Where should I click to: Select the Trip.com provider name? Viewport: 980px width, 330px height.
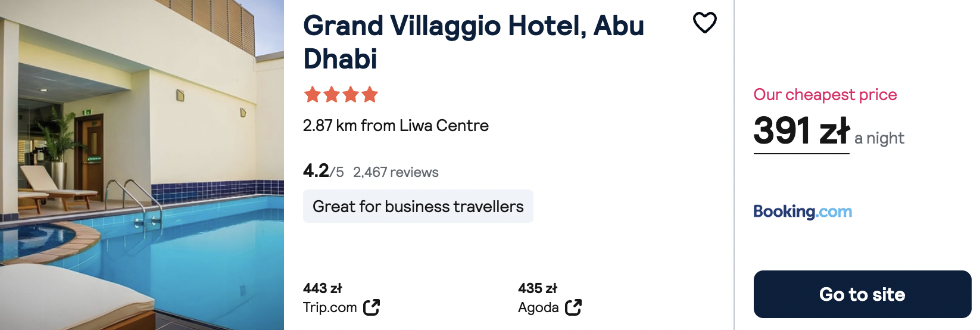(330, 307)
